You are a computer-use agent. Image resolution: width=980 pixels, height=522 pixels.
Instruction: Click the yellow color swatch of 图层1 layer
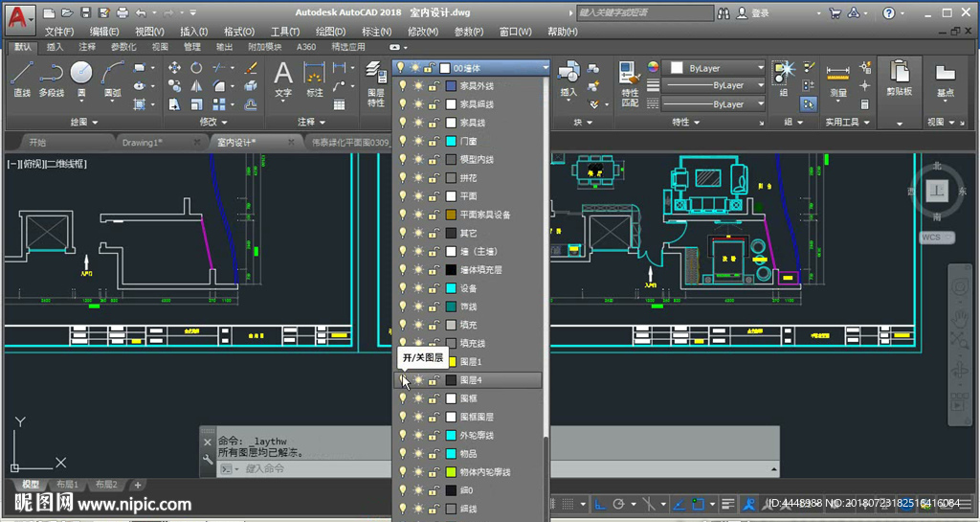451,361
